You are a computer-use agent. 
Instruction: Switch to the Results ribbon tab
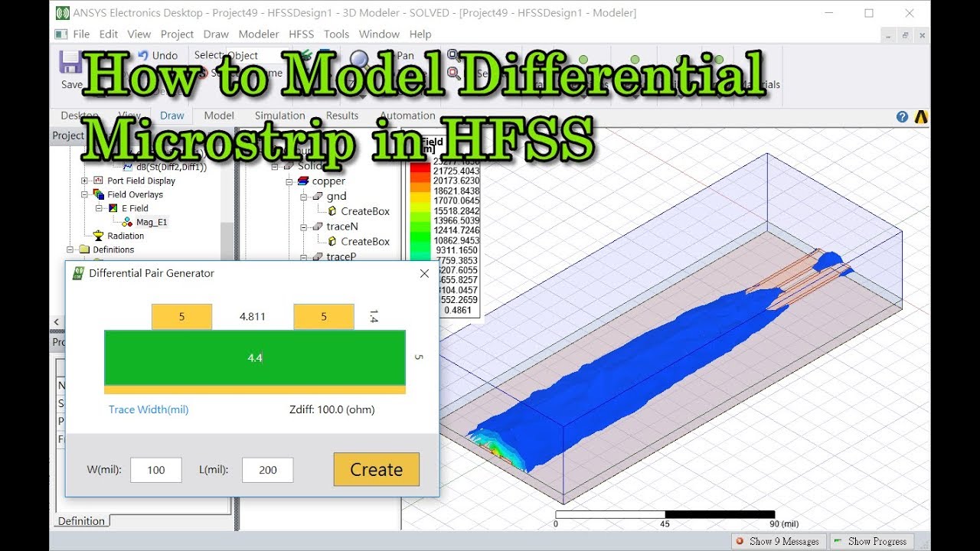click(342, 116)
